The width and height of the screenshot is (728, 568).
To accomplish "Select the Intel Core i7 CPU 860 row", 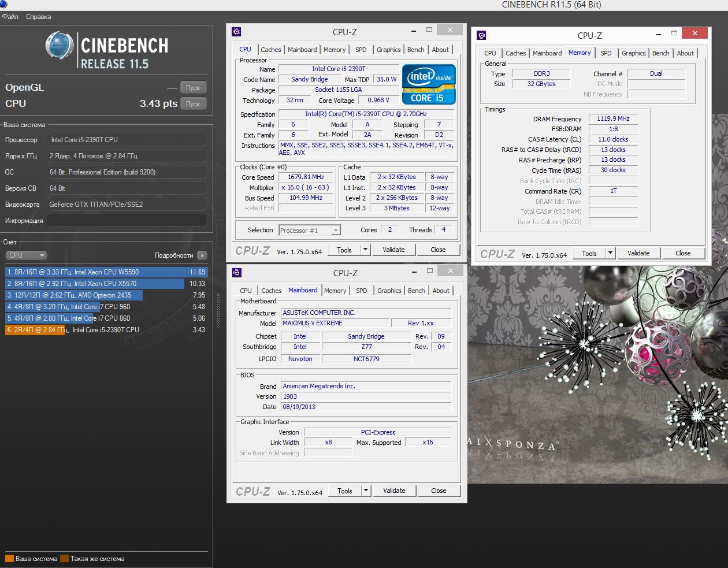I will [106, 318].
